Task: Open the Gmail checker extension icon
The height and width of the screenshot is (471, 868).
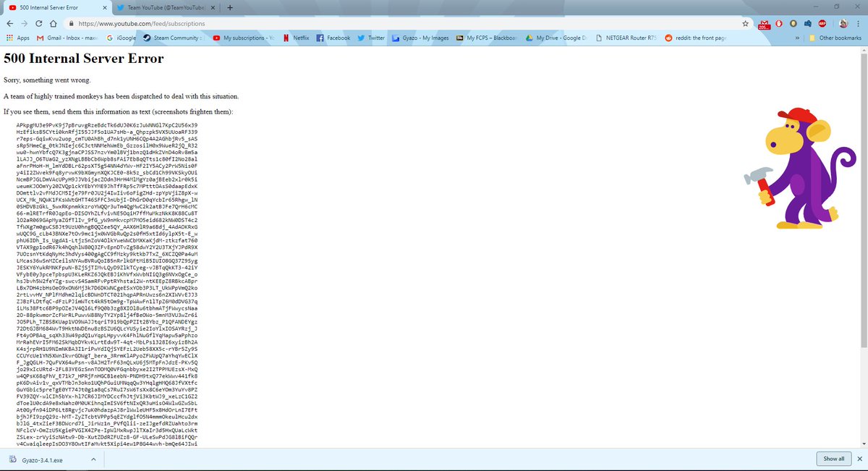Action: click(x=764, y=24)
